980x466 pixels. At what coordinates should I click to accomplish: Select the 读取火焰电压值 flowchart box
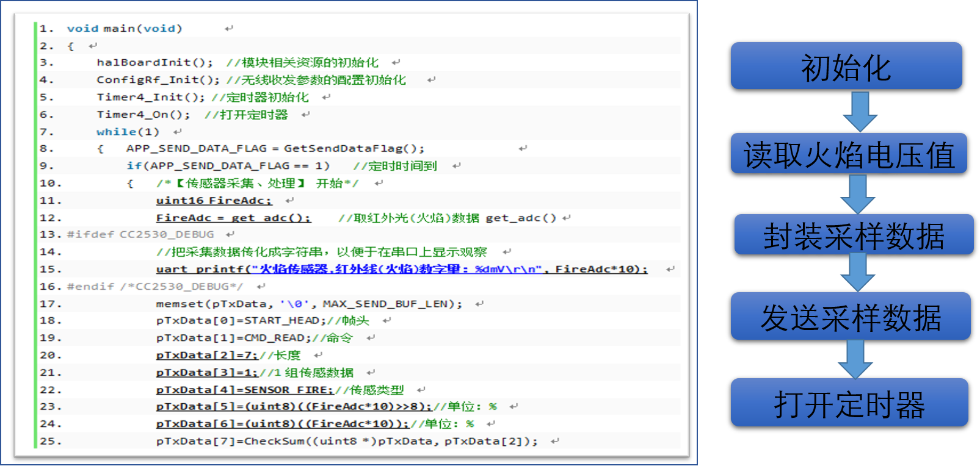(849, 154)
